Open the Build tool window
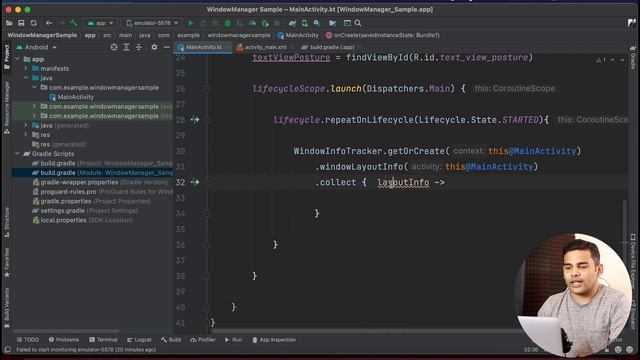 [x=171, y=340]
